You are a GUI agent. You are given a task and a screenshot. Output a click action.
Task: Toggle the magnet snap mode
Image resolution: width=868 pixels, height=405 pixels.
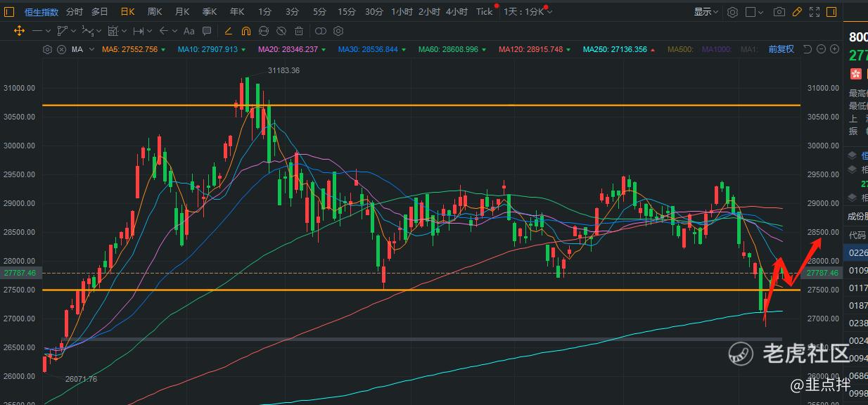246,31
